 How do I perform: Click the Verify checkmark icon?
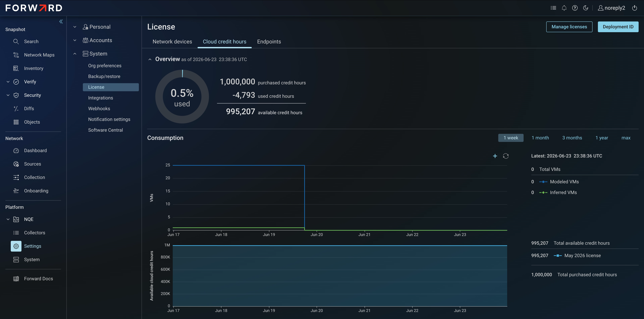pyautogui.click(x=16, y=82)
